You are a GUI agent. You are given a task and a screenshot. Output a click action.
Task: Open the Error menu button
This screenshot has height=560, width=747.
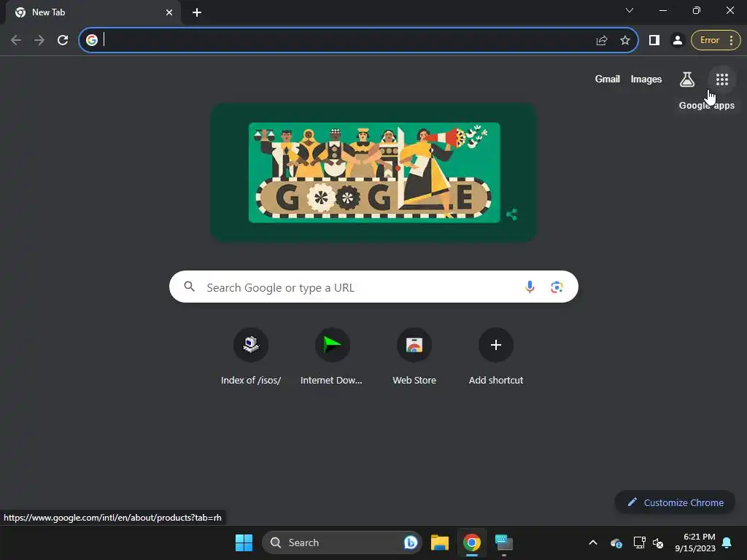[x=716, y=41]
